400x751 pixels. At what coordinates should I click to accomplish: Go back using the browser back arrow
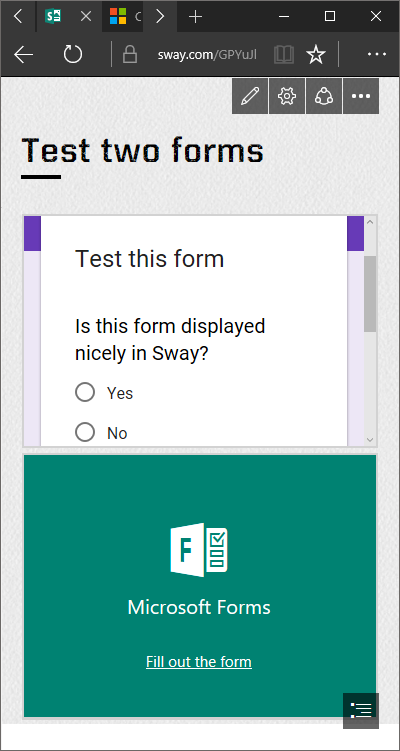23,56
